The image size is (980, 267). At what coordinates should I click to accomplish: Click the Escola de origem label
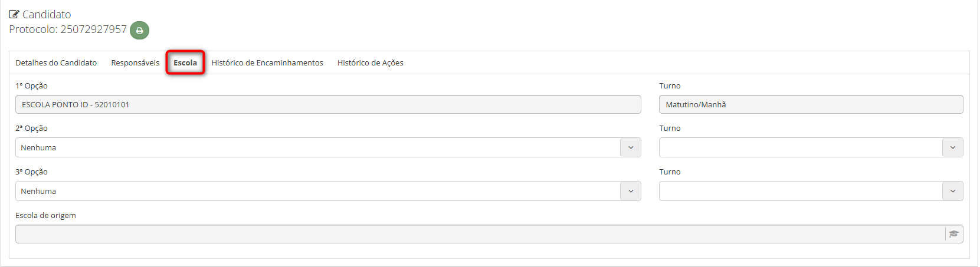[45, 215]
